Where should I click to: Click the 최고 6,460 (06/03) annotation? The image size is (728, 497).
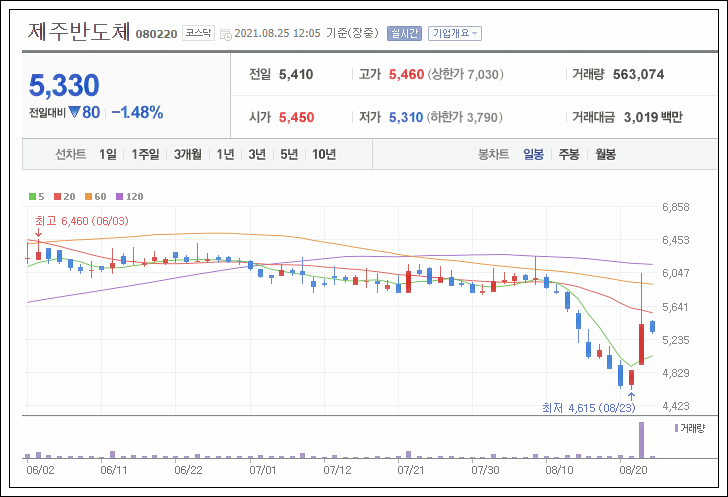click(x=82, y=221)
